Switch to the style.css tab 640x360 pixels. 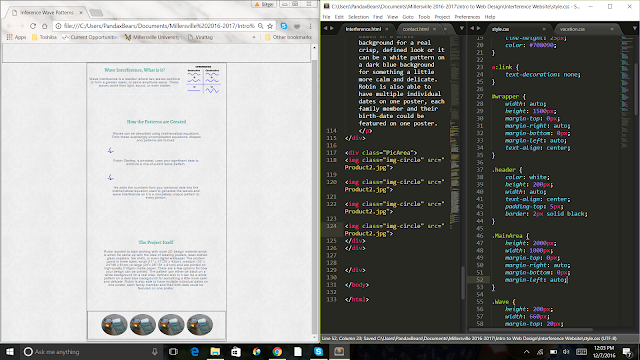click(x=500, y=29)
